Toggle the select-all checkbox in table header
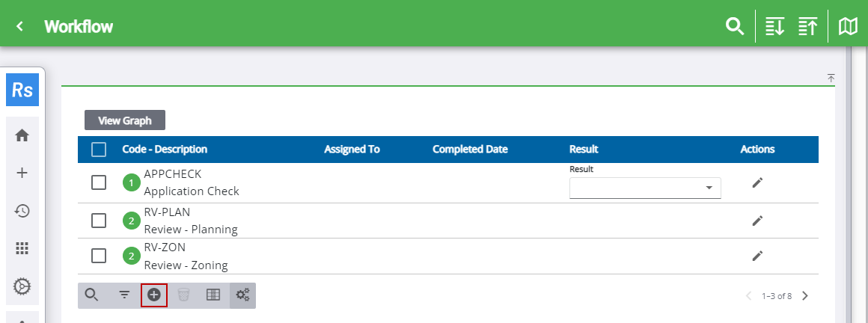This screenshot has height=323, width=868. (x=99, y=150)
